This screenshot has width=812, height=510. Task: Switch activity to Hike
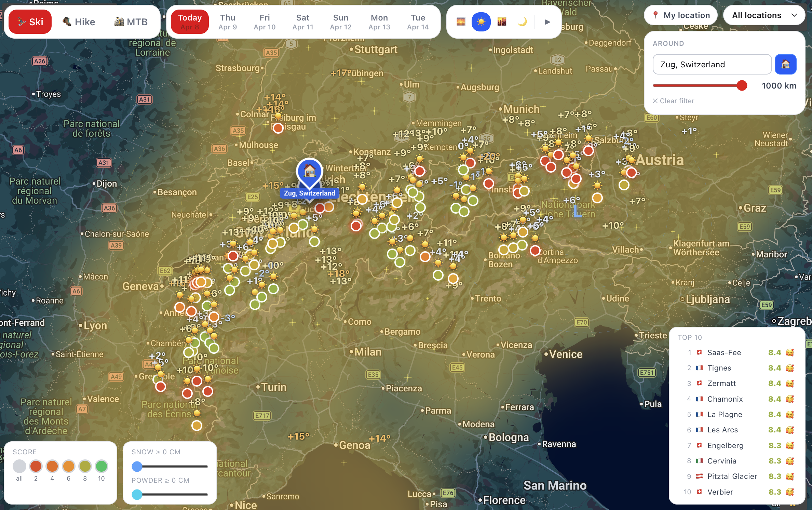pos(79,22)
